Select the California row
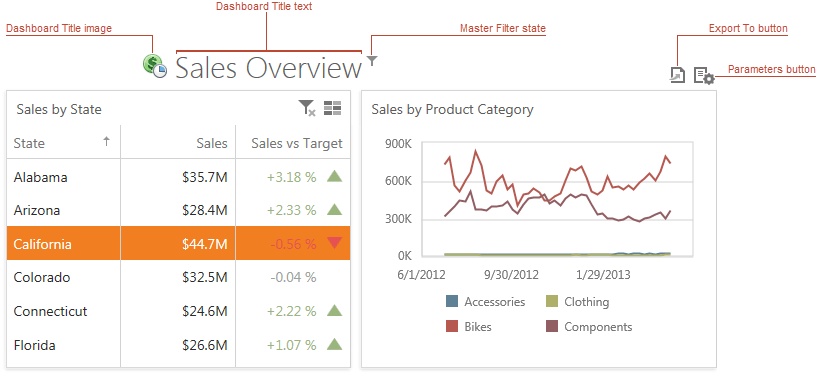Screen dimensions: 822x373 click(178, 243)
